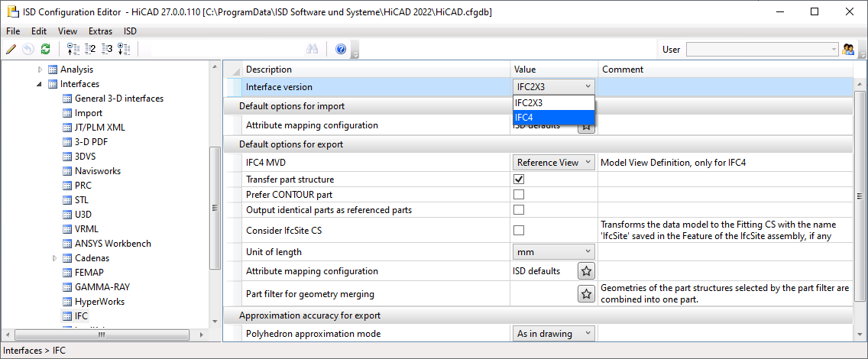The width and height of the screenshot is (868, 359).
Task: Click the table icon beside HyperWorks
Action: (x=67, y=302)
